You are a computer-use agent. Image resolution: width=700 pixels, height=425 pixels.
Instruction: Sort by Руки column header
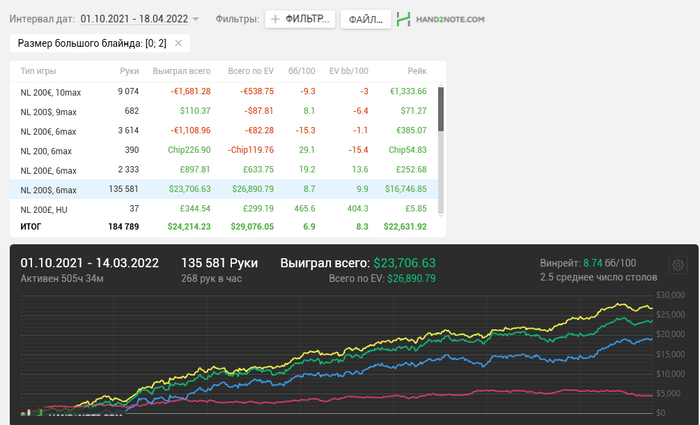(x=129, y=71)
